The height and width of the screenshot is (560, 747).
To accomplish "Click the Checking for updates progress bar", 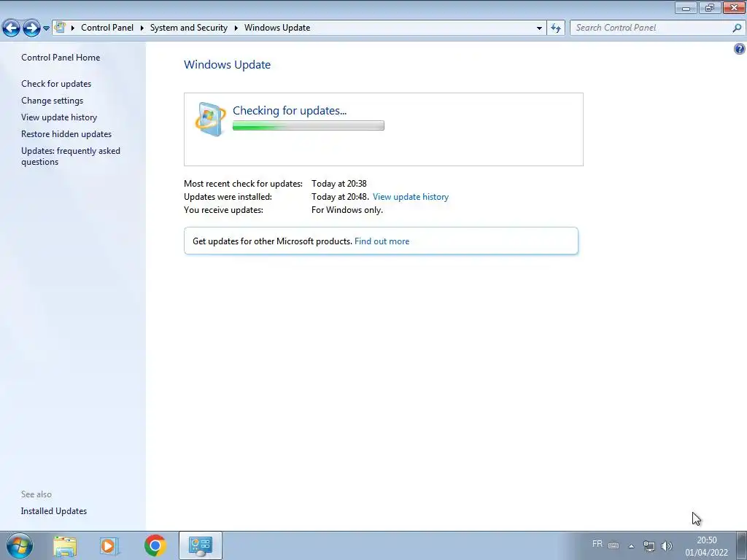I will coord(309,125).
